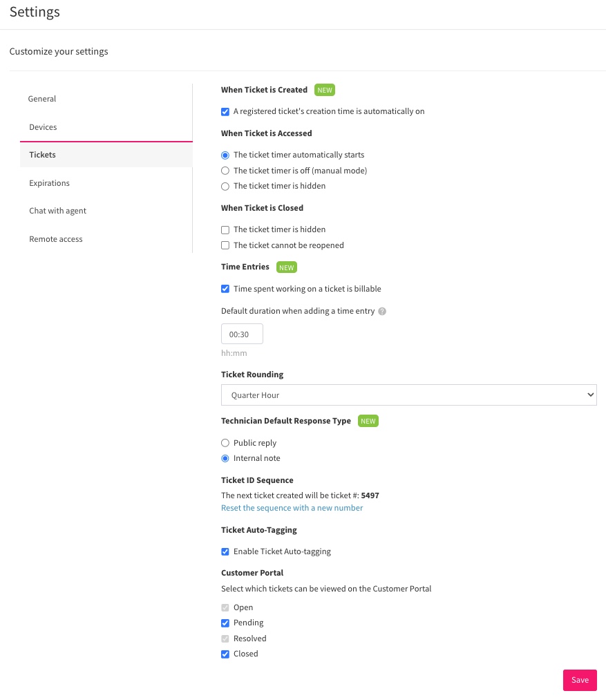Click the NEW badge beside Technician Default Response Type
The image size is (606, 700).
(368, 421)
